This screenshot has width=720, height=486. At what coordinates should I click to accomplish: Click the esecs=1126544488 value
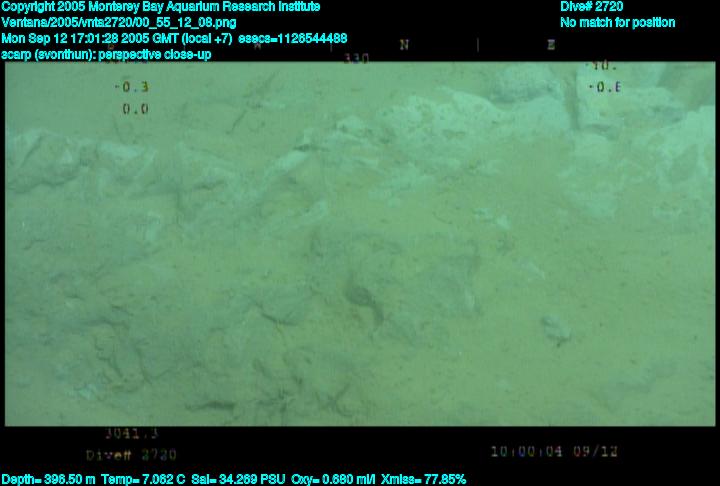(292, 38)
